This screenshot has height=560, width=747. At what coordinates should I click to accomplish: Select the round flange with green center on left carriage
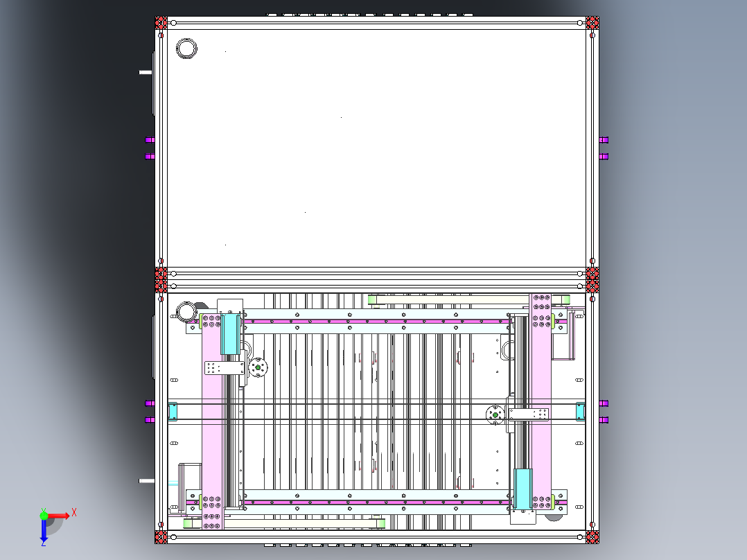point(258,367)
